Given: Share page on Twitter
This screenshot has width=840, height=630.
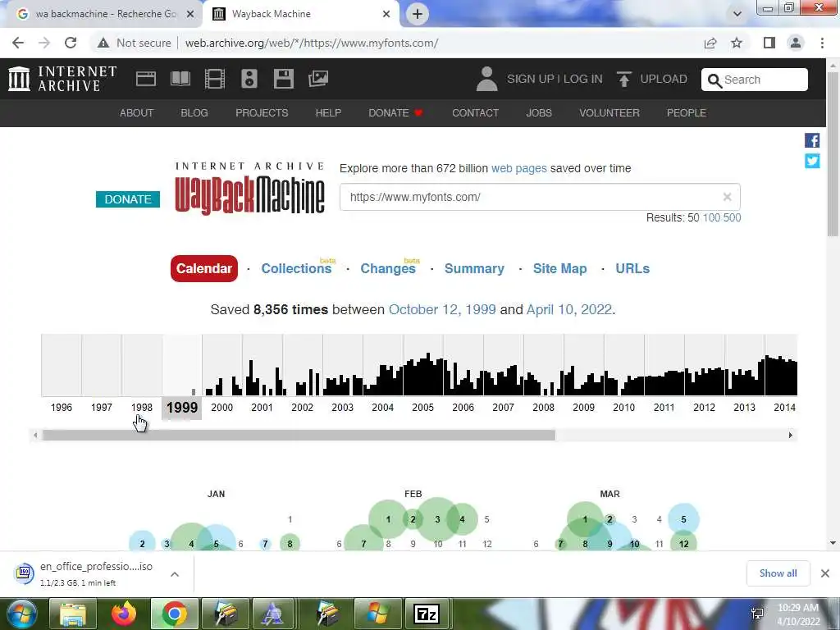Looking at the screenshot, I should [812, 161].
